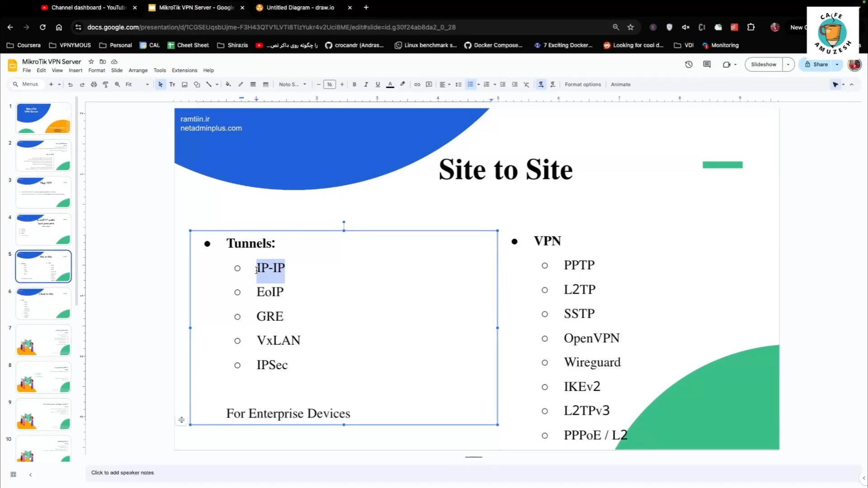Click the Decrease indent icon
The width and height of the screenshot is (868, 488).
point(503,84)
